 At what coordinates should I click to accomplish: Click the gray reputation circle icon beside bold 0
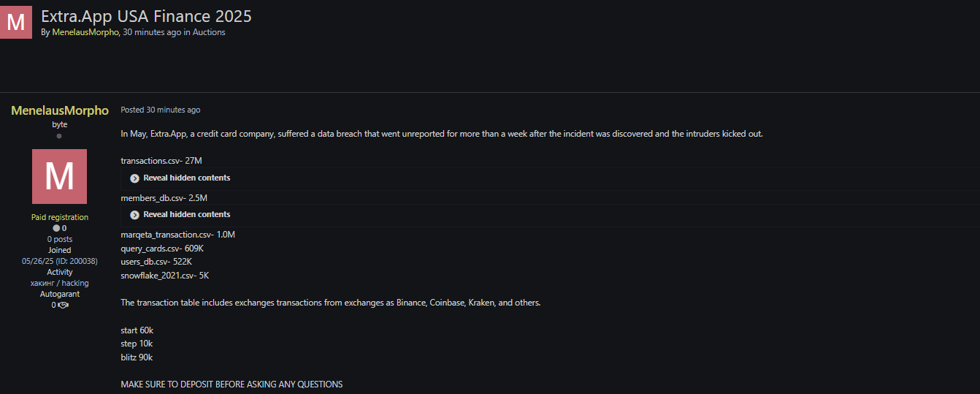coord(56,228)
